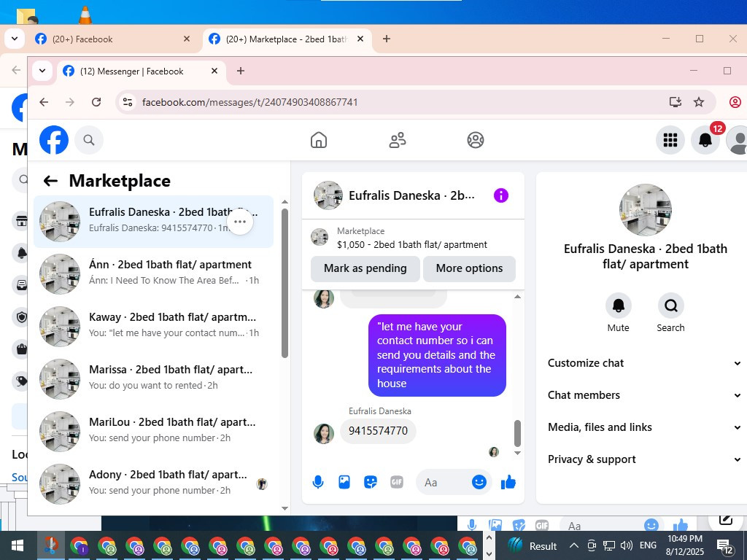This screenshot has width=747, height=560.
Task: Click the chat list scrollbar thumb
Action: (x=285, y=284)
